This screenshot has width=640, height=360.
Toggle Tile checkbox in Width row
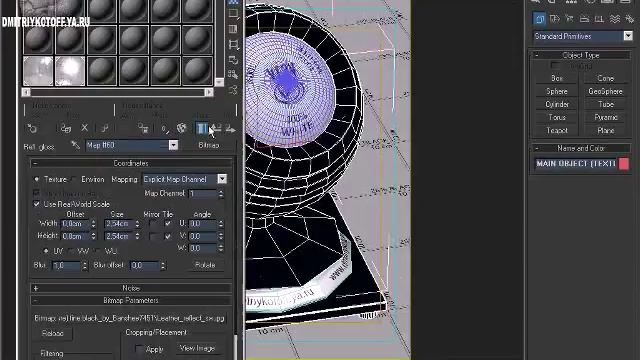click(168, 224)
